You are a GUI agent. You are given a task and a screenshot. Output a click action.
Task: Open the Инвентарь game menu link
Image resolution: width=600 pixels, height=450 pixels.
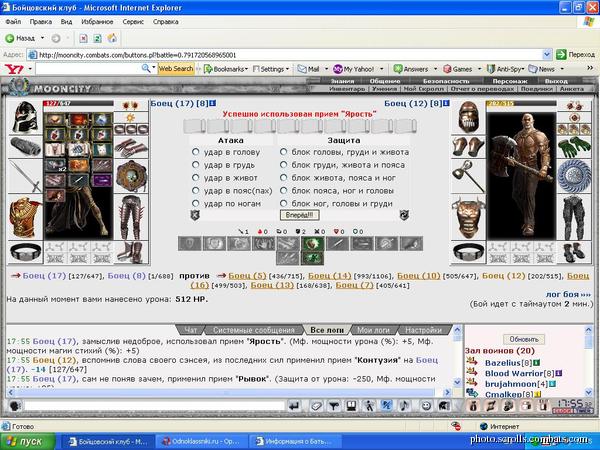click(x=347, y=89)
